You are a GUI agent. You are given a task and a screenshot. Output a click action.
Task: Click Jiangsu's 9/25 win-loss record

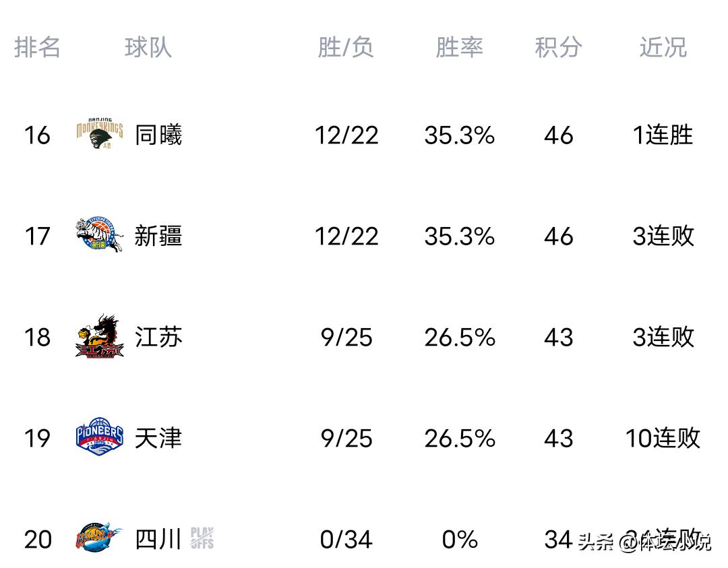click(x=346, y=337)
